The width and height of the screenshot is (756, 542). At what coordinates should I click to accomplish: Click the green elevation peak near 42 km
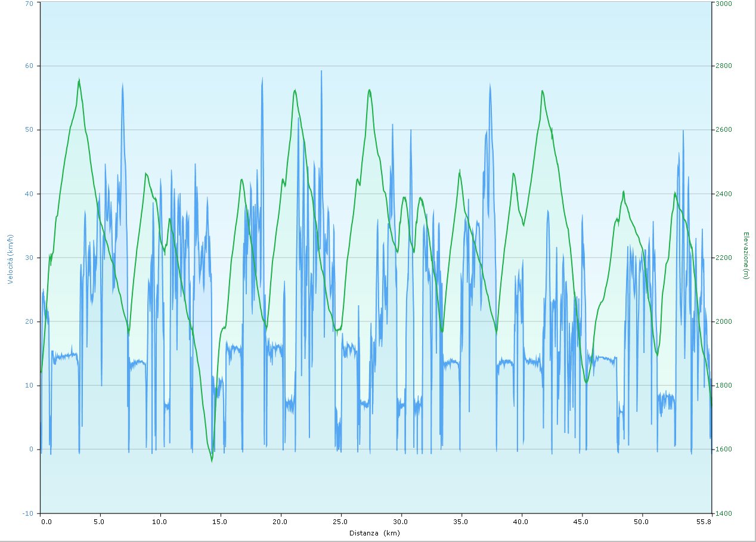(542, 91)
